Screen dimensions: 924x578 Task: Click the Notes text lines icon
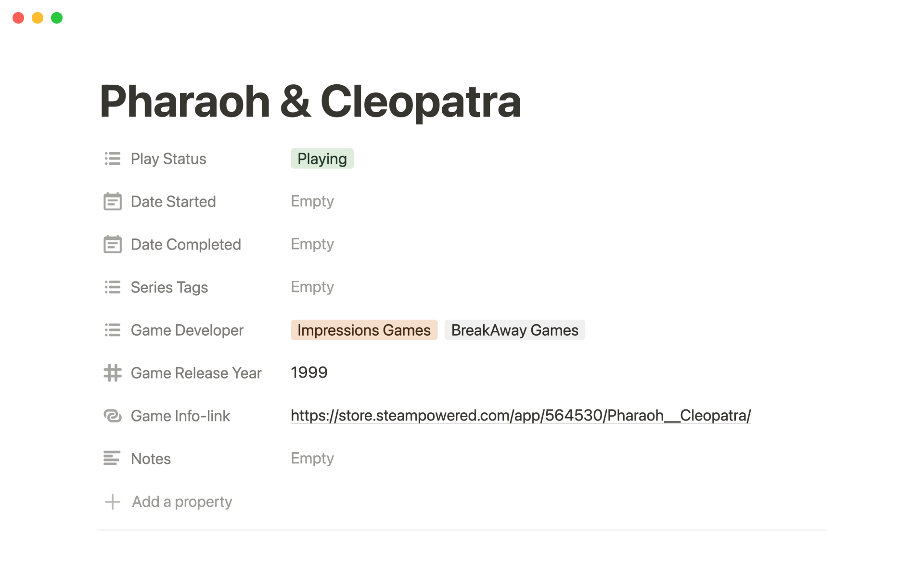[x=113, y=459]
